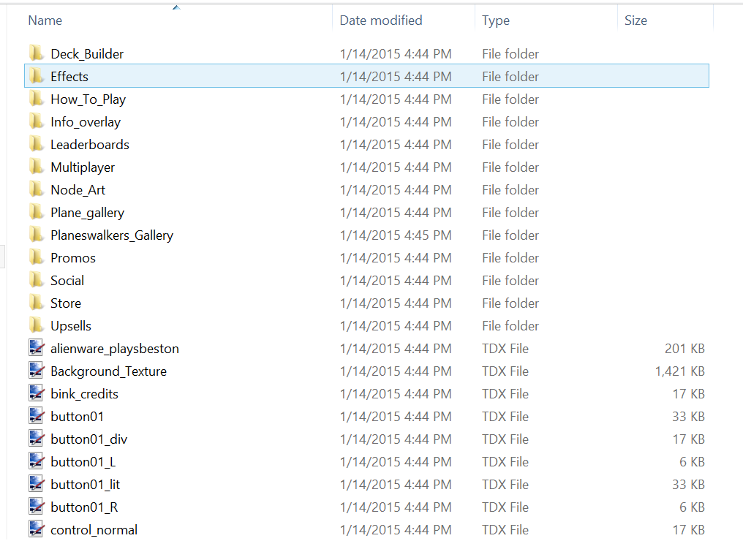Sort files by Name column header
The width and height of the screenshot is (743, 560).
click(45, 20)
